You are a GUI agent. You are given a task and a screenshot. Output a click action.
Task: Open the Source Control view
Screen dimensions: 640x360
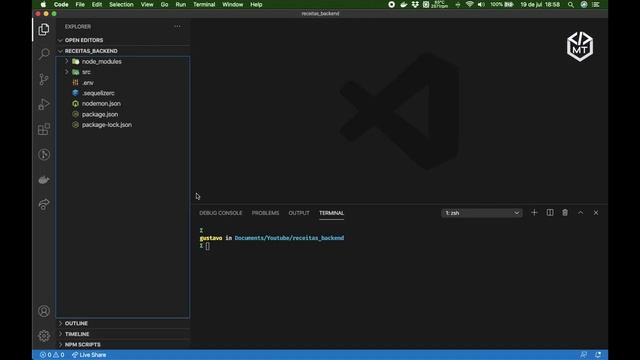pyautogui.click(x=44, y=79)
